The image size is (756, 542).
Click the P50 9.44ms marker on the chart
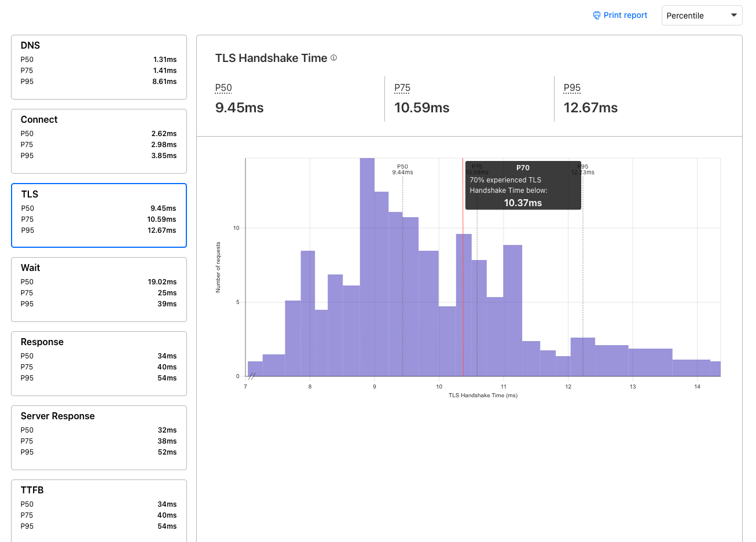click(x=402, y=170)
